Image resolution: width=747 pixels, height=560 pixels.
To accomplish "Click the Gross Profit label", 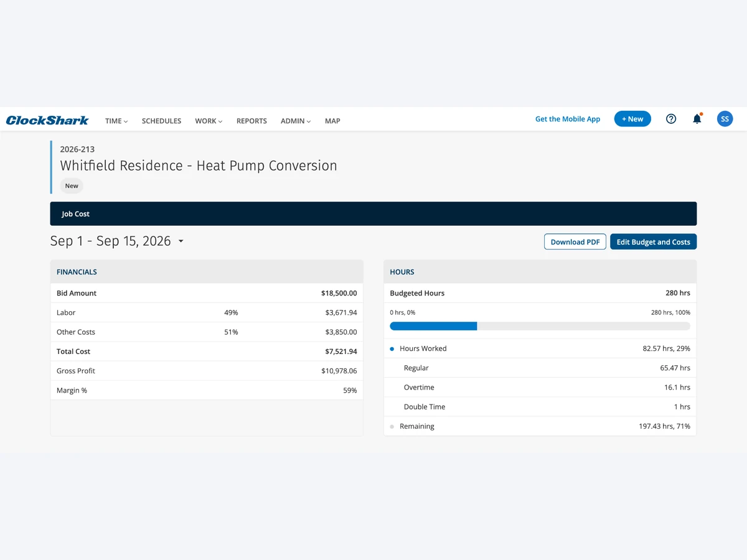I will coord(76,371).
